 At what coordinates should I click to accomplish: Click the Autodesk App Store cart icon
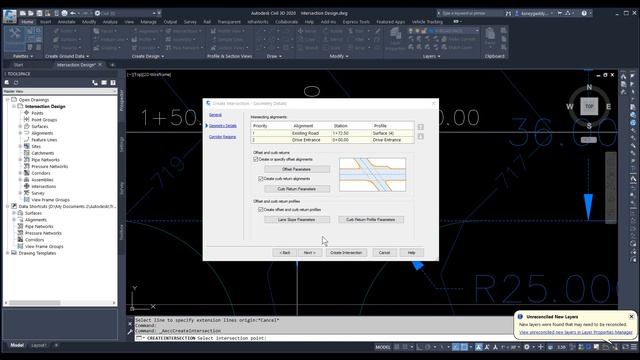560,13
